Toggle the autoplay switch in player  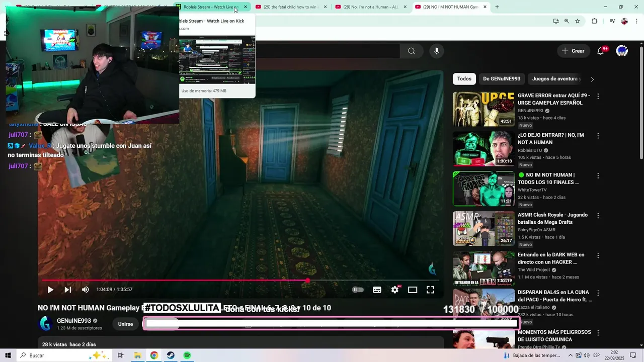pyautogui.click(x=358, y=290)
